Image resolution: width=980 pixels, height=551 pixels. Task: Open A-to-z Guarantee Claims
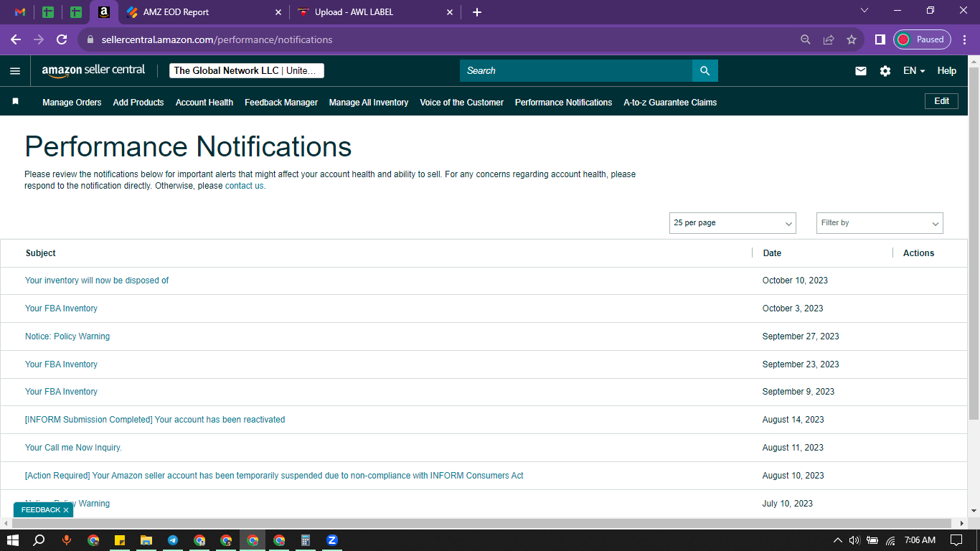point(670,103)
